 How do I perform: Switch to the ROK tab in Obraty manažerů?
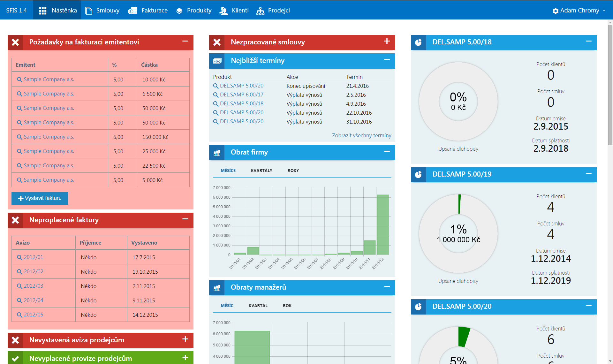click(x=287, y=306)
